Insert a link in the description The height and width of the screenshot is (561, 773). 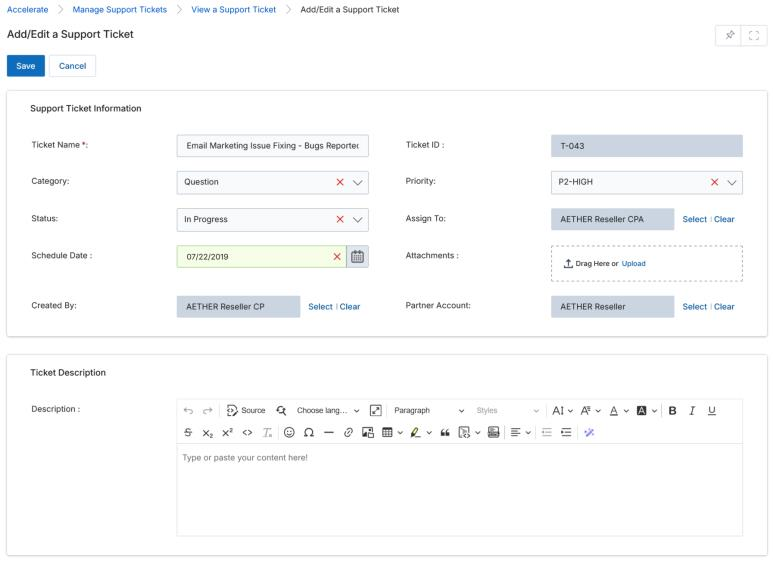coord(349,433)
